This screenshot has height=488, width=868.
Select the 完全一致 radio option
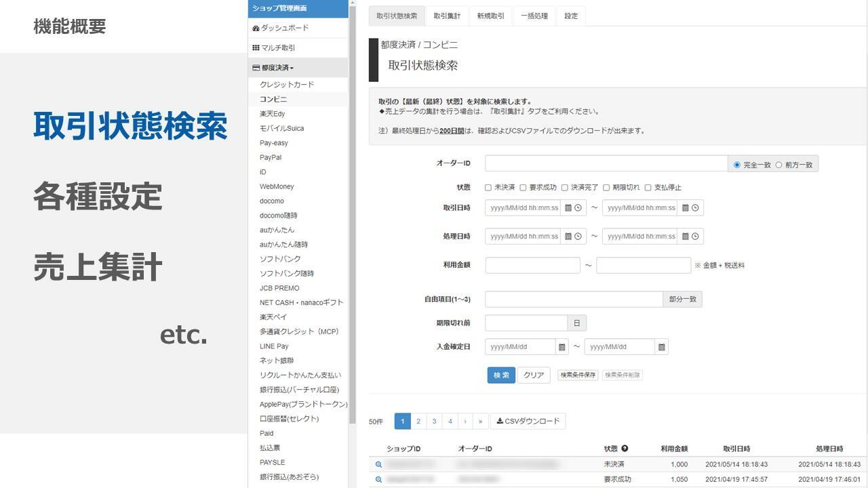pos(737,165)
